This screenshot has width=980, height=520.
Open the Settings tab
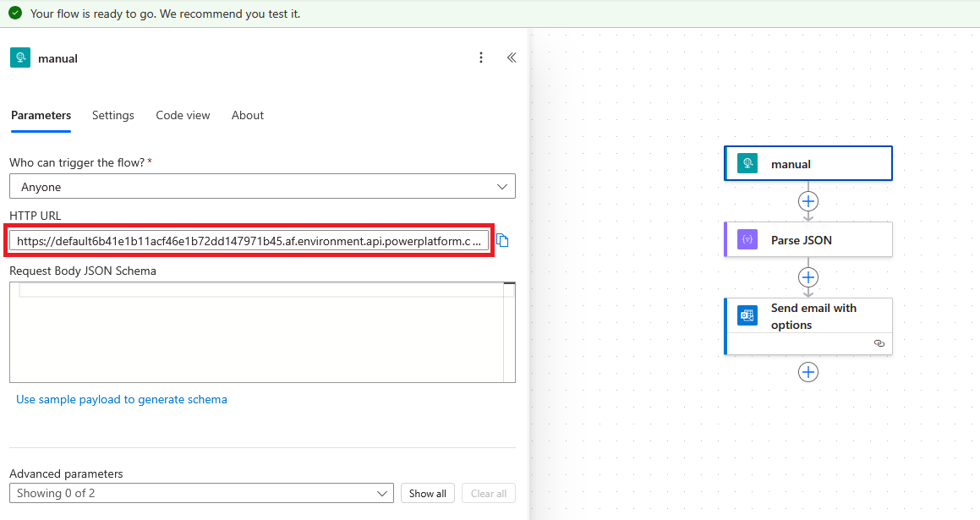[113, 115]
